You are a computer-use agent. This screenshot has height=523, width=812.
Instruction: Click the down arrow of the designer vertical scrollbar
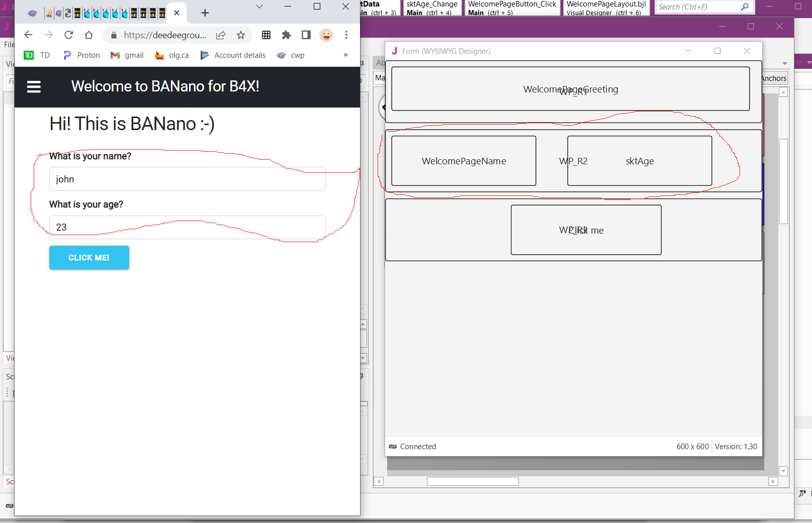coord(783,471)
